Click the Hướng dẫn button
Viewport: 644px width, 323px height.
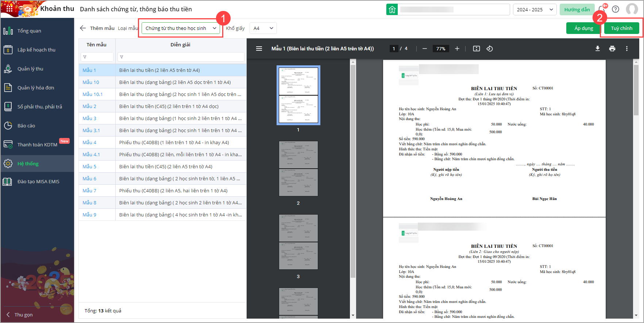(577, 9)
